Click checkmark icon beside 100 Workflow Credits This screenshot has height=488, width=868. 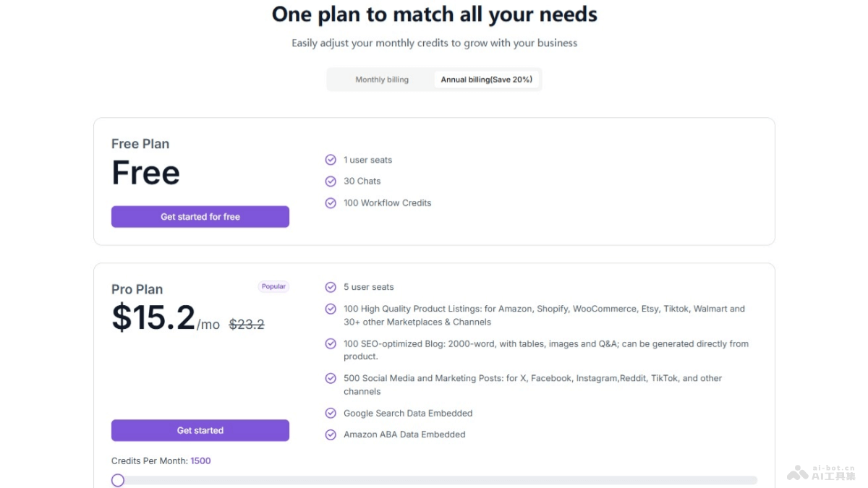pyautogui.click(x=331, y=203)
